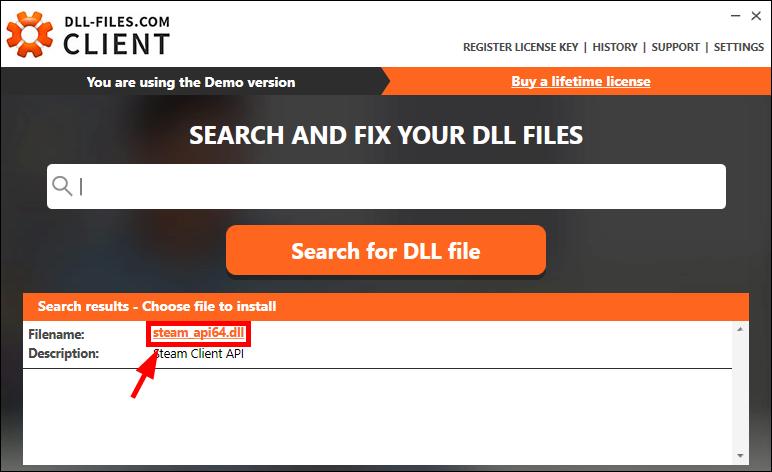Focus the DLL search input field
Image resolution: width=772 pixels, height=472 pixels.
pos(386,187)
